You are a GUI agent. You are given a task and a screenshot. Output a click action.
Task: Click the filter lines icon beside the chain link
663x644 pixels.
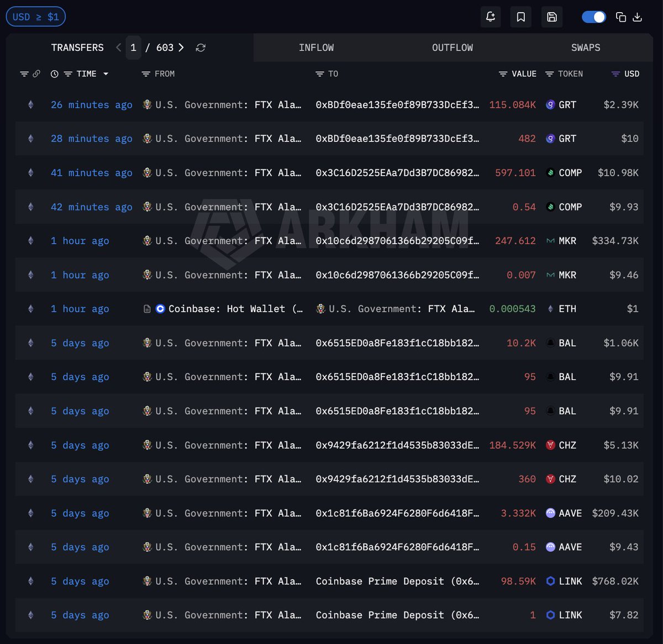coord(24,73)
